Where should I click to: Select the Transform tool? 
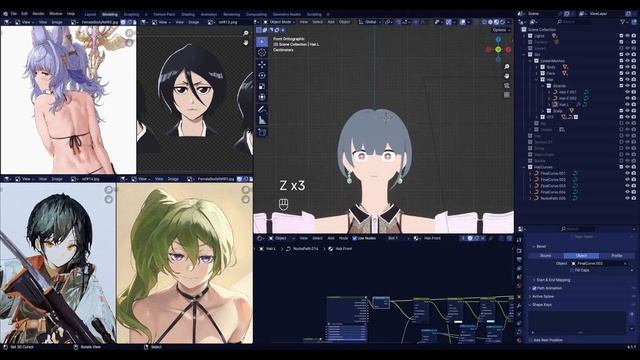pos(262,97)
